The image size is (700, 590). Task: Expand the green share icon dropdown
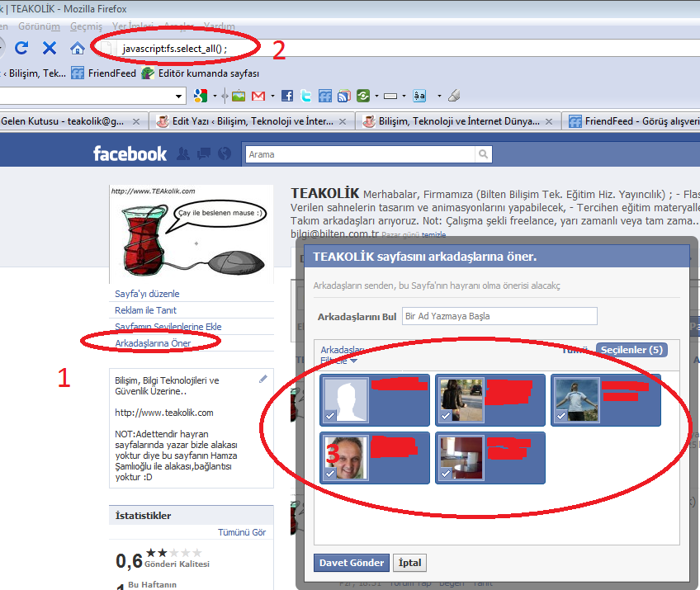click(376, 96)
